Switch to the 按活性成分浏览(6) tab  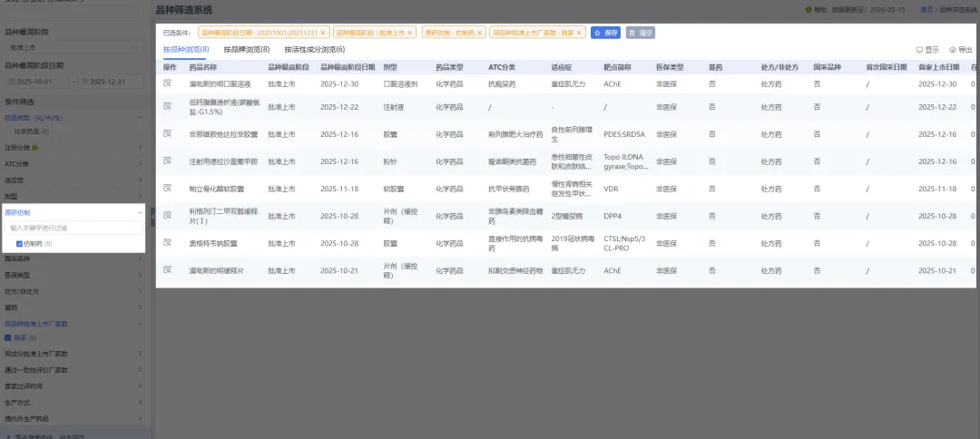(x=314, y=49)
